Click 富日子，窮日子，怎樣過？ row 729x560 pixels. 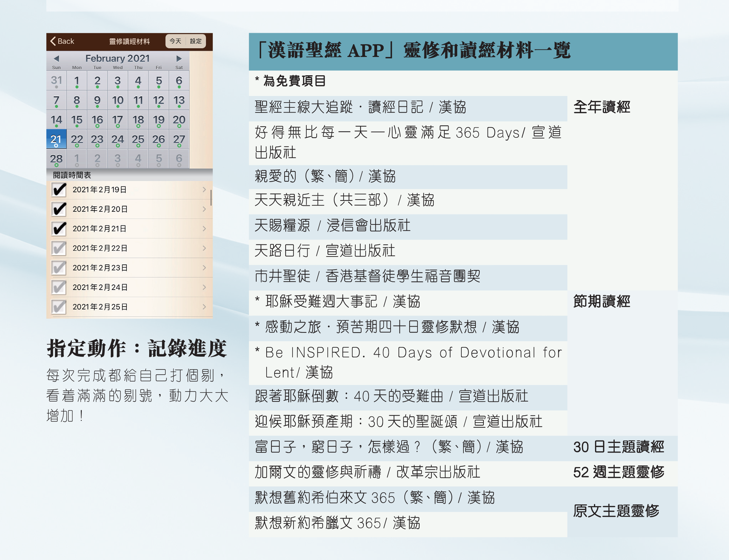pyautogui.click(x=408, y=448)
